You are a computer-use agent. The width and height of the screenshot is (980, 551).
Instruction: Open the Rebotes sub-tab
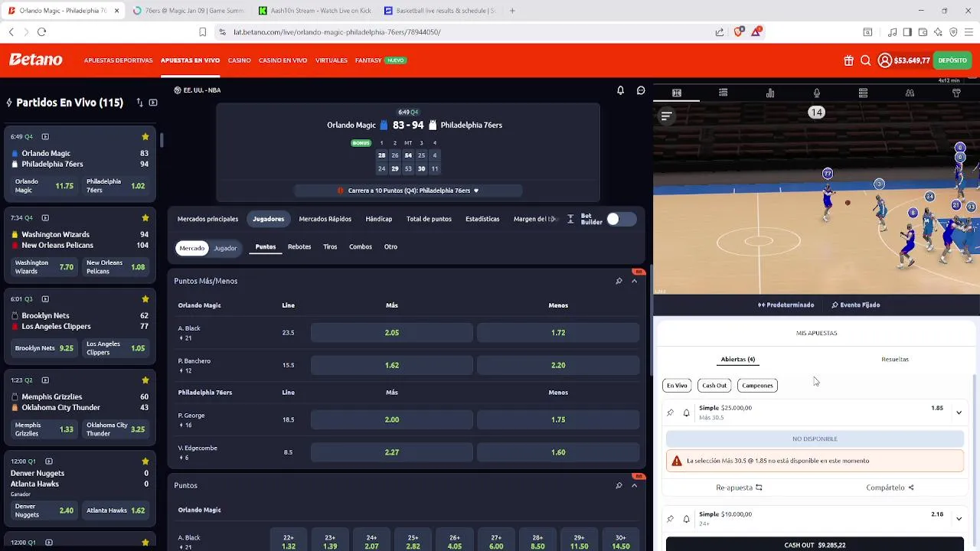pos(299,247)
